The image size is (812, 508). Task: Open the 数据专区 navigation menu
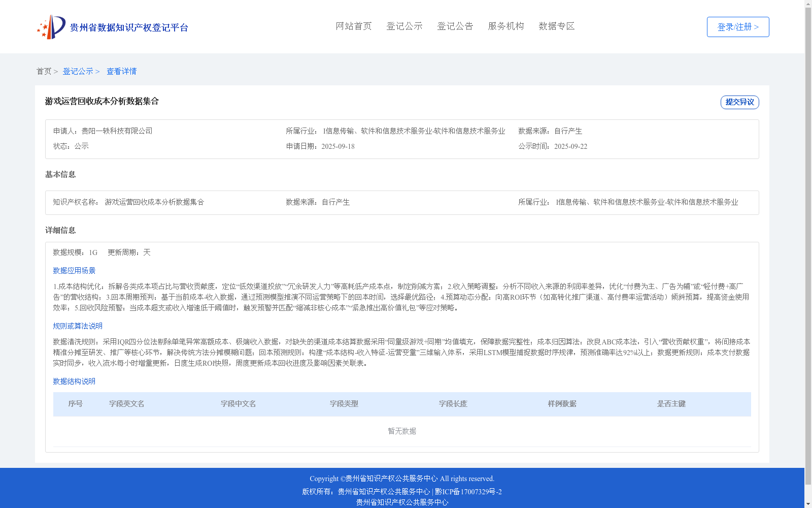coord(557,26)
